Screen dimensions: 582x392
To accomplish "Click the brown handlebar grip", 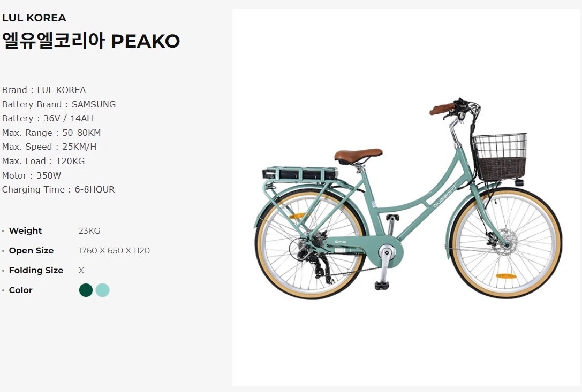I will (442, 109).
